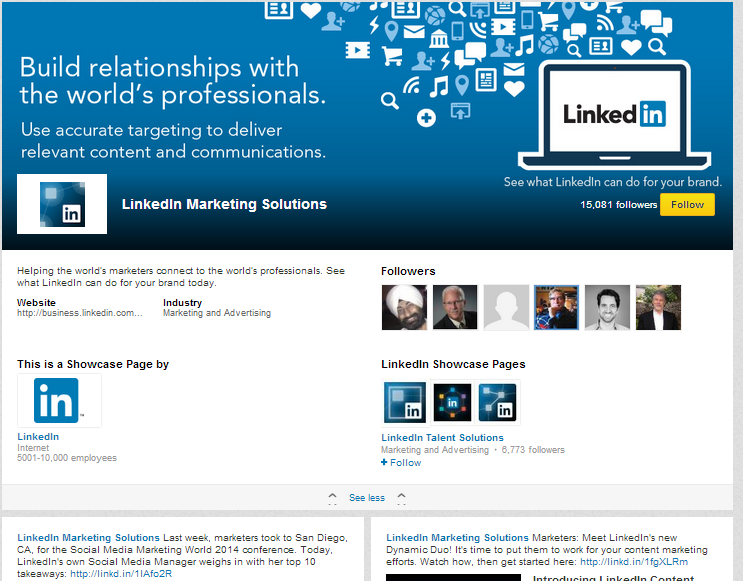Click the LinkedIn Showcase Pages heading
The height and width of the screenshot is (581, 743).
pyautogui.click(x=453, y=364)
